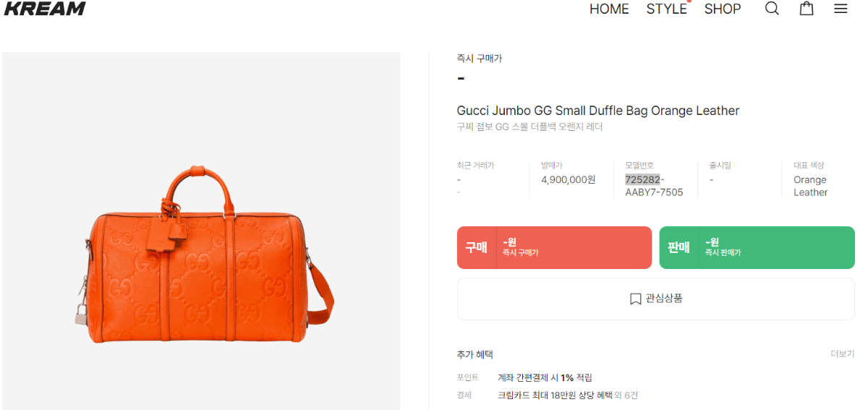Click the orange duffle bag image

[204, 257]
